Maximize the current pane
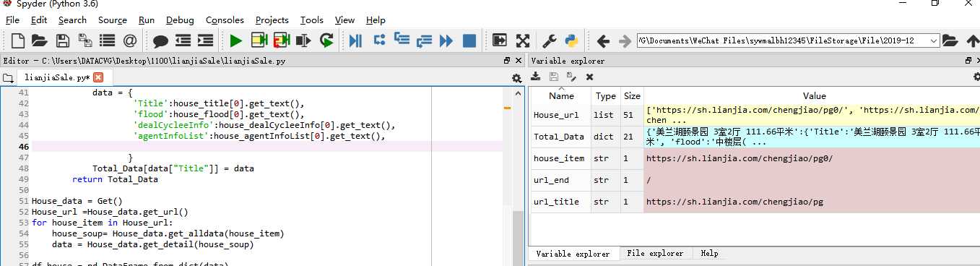Viewport: 980px width, 266px height. point(500,40)
